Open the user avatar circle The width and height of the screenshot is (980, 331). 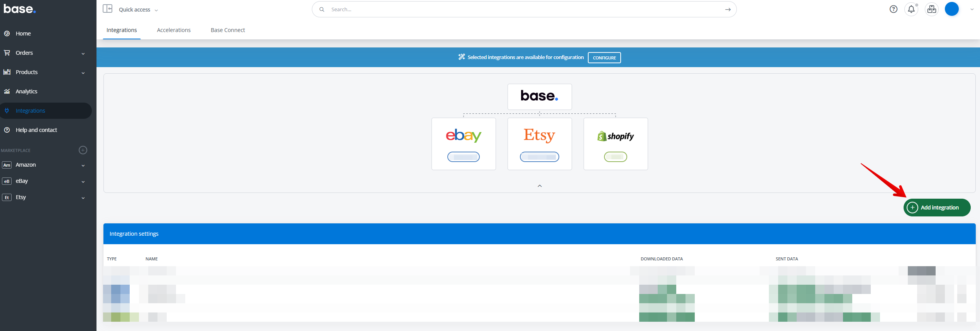click(x=951, y=9)
